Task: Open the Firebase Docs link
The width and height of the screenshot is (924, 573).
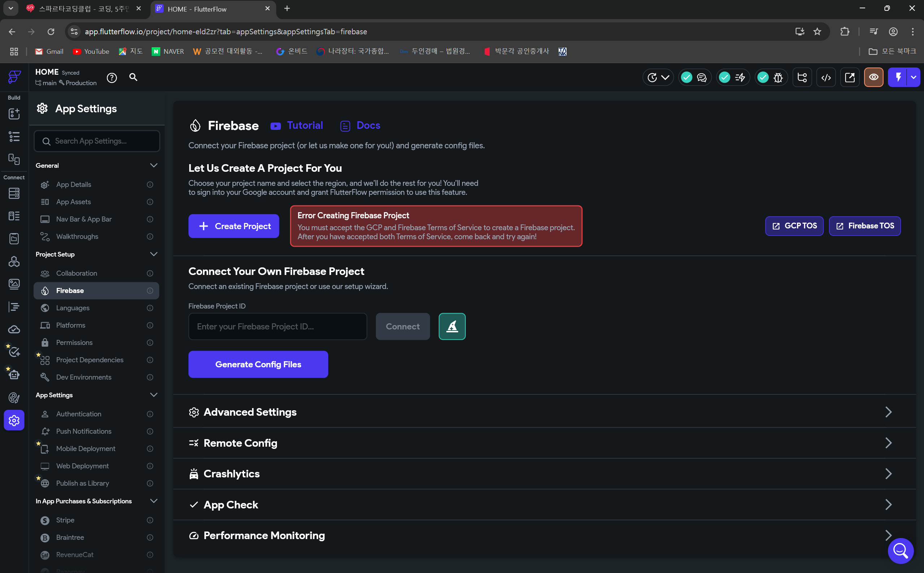Action: (x=360, y=126)
